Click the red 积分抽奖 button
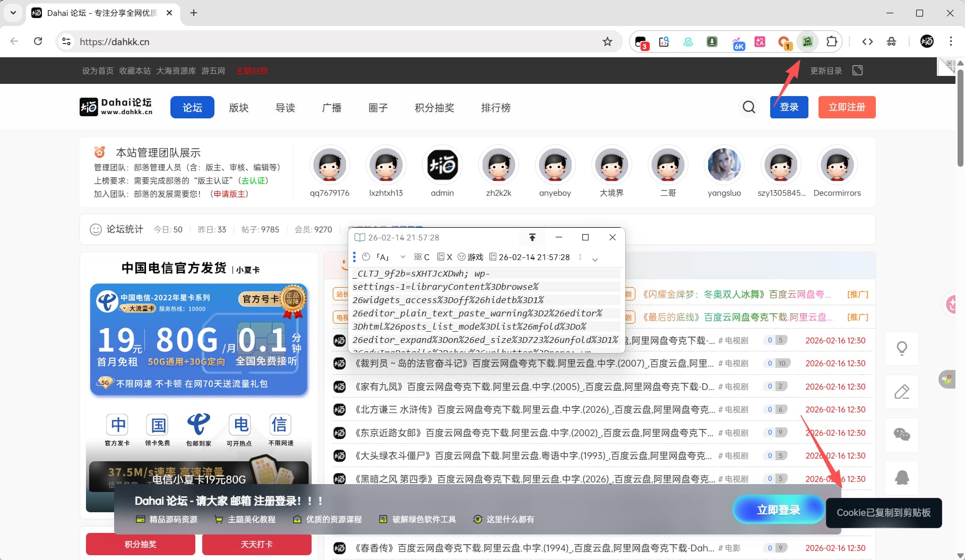Image resolution: width=965 pixels, height=560 pixels. coord(141,544)
